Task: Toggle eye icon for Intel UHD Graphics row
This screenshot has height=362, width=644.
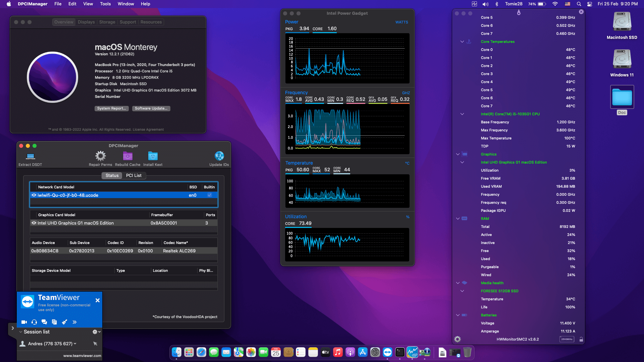Action: tap(34, 223)
